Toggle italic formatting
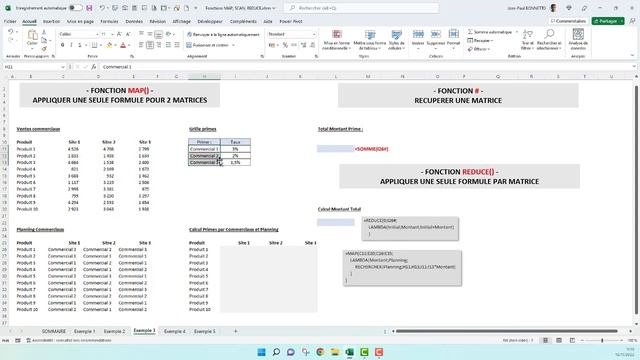 71,45
